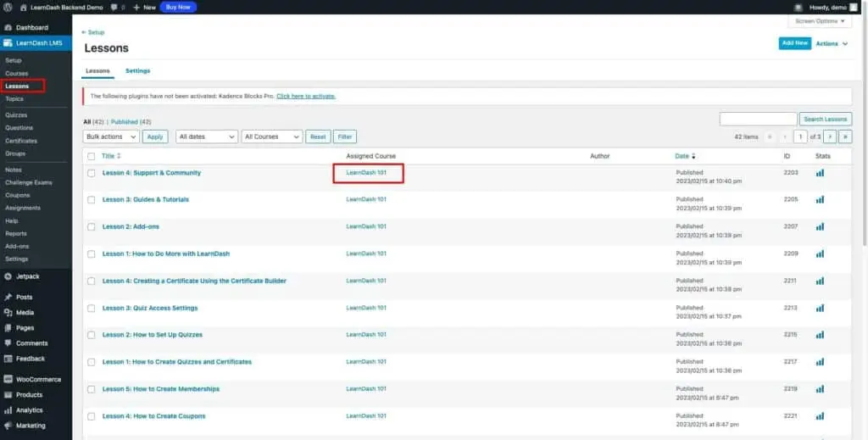Check the box for Lesson 2: How to Set Up Quizzes

click(x=92, y=336)
